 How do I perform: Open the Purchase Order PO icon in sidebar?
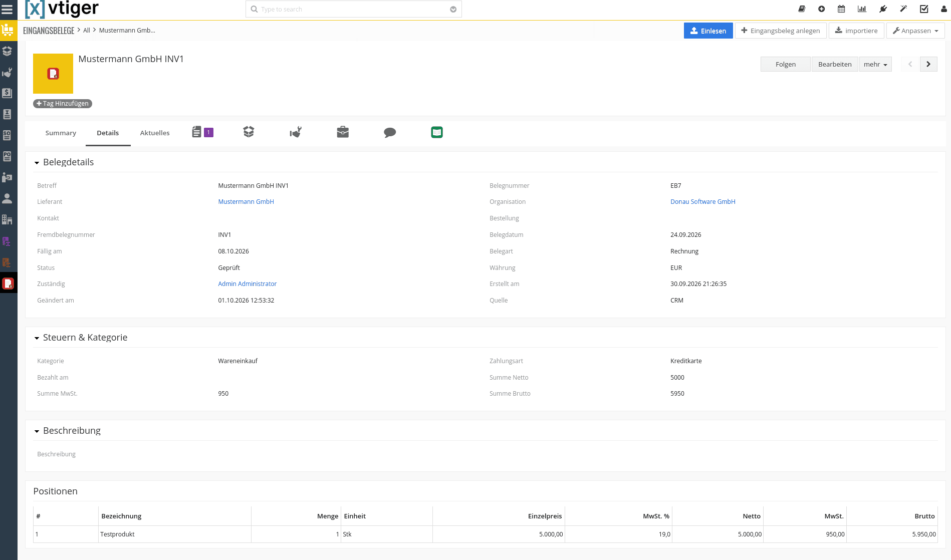pyautogui.click(x=7, y=156)
